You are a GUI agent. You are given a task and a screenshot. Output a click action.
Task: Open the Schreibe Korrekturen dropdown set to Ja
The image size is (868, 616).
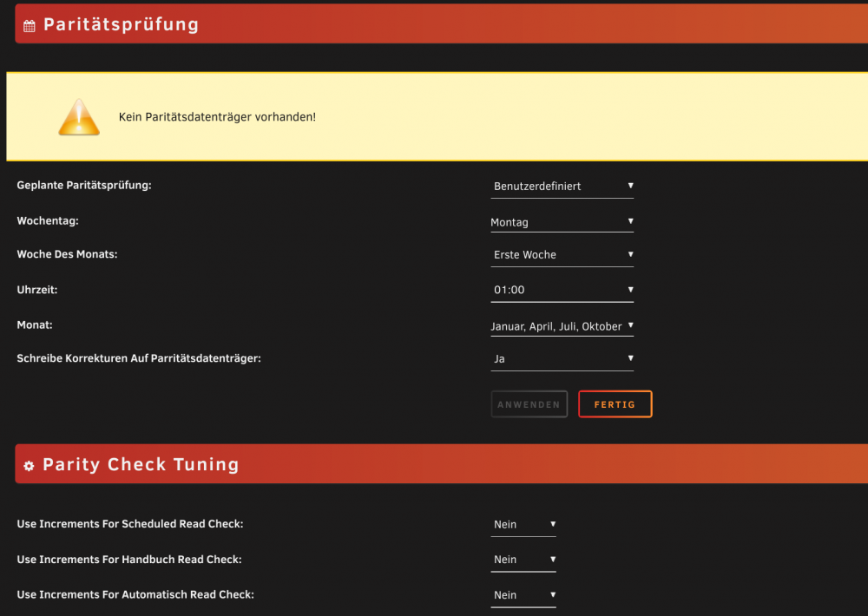(x=562, y=359)
